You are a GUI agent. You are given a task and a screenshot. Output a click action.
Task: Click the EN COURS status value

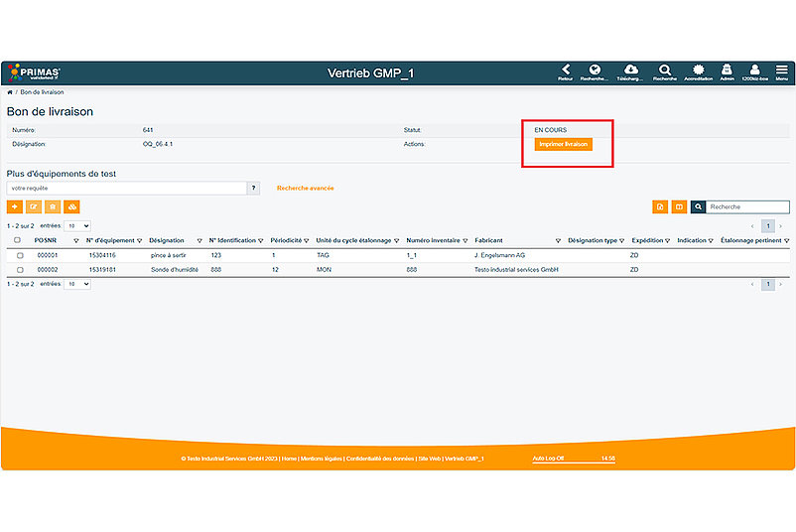(550, 130)
